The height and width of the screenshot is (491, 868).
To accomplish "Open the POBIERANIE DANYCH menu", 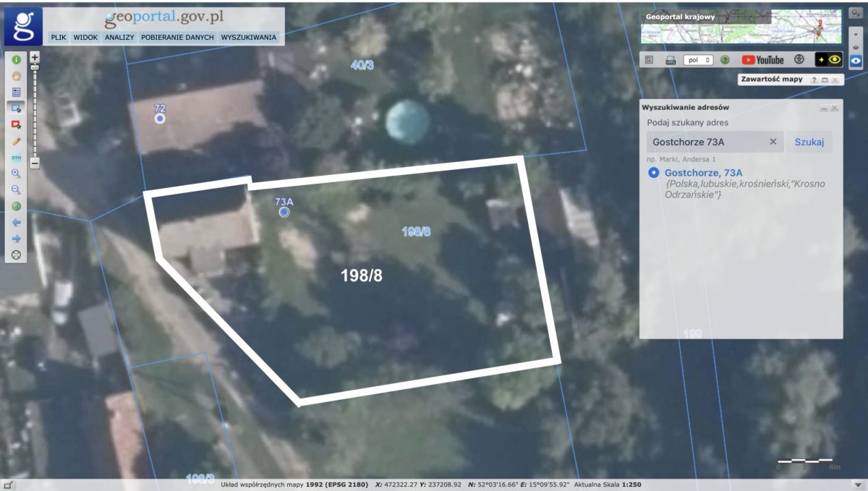I will tap(177, 37).
